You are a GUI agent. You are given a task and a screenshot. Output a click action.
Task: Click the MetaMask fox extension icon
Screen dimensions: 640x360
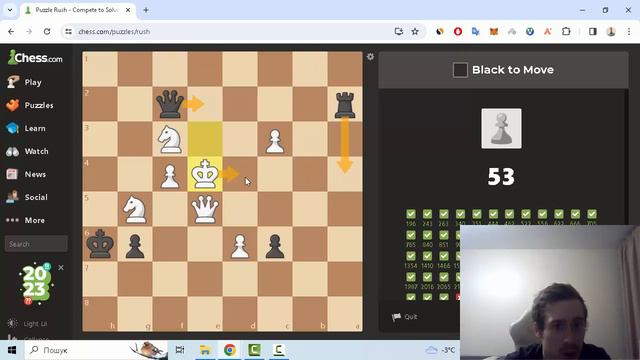(494, 31)
